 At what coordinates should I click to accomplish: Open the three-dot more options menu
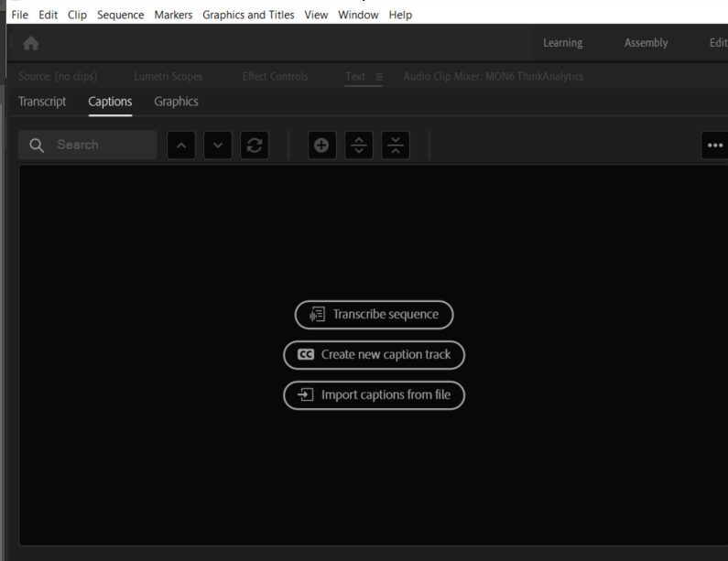pos(714,146)
